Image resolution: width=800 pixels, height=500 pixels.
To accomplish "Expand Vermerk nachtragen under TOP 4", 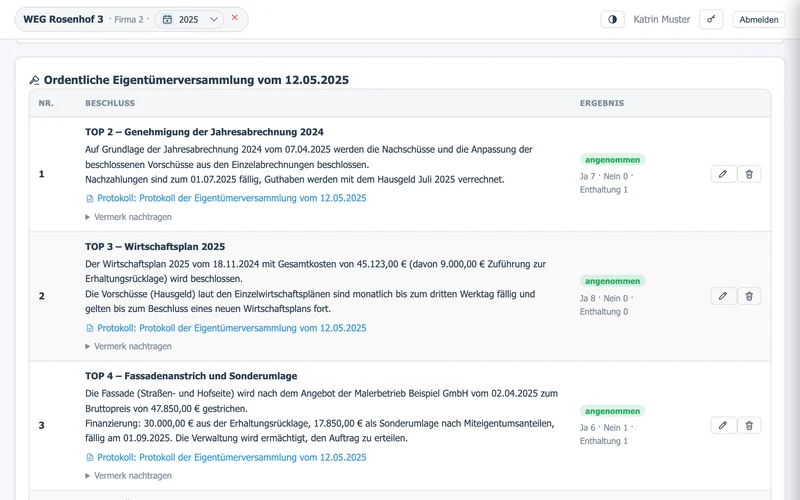I will point(129,476).
